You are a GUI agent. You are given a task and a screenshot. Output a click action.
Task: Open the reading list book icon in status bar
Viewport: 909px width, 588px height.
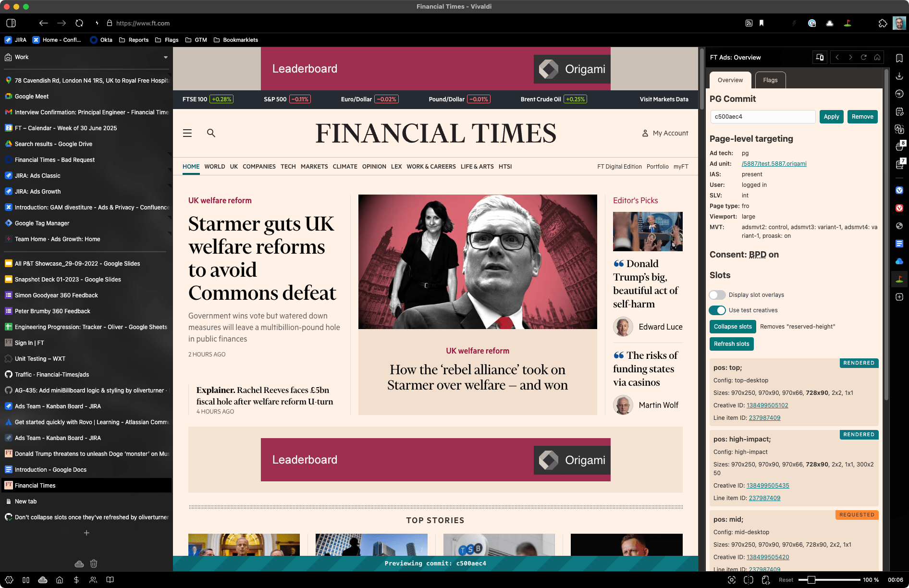pos(110,580)
